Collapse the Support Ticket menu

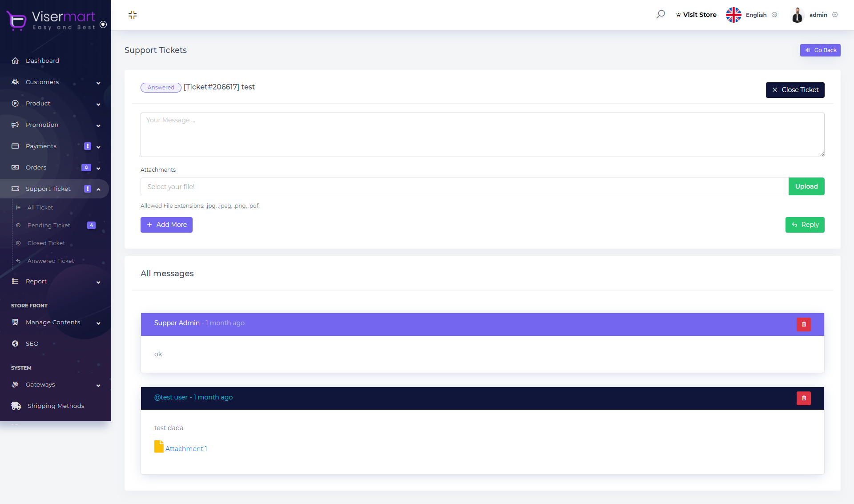coord(98,189)
